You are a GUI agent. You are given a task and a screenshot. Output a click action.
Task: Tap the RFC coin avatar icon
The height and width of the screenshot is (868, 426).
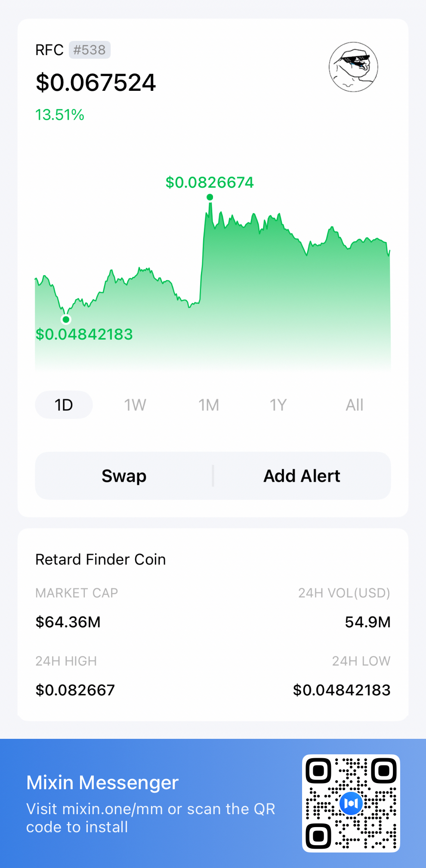pos(353,67)
